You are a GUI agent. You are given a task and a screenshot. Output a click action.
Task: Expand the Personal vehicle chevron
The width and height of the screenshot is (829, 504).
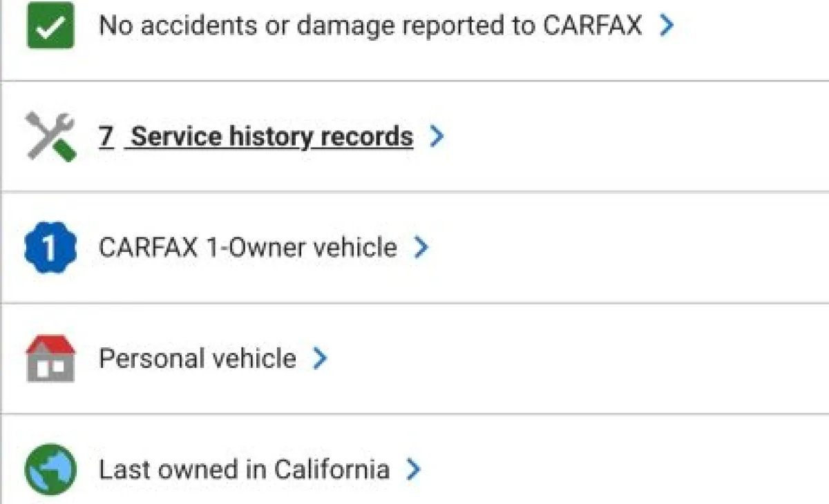pyautogui.click(x=319, y=359)
